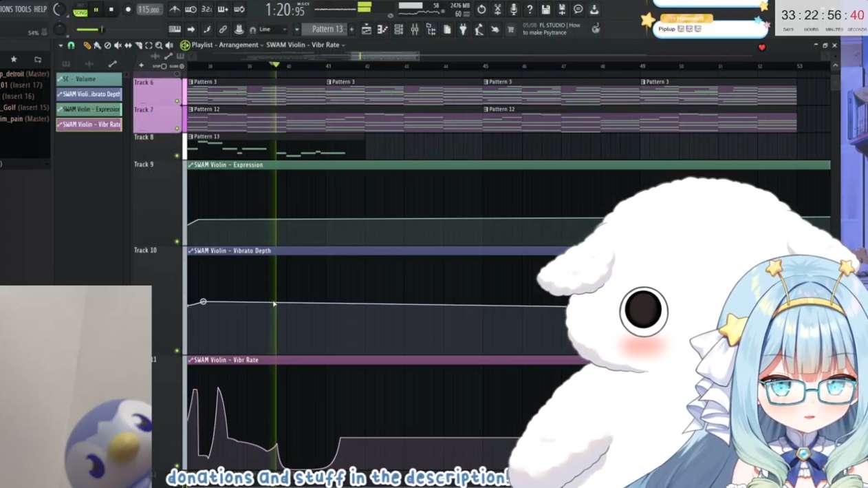
Task: Open the Line snap dropdown
Action: 273,30
